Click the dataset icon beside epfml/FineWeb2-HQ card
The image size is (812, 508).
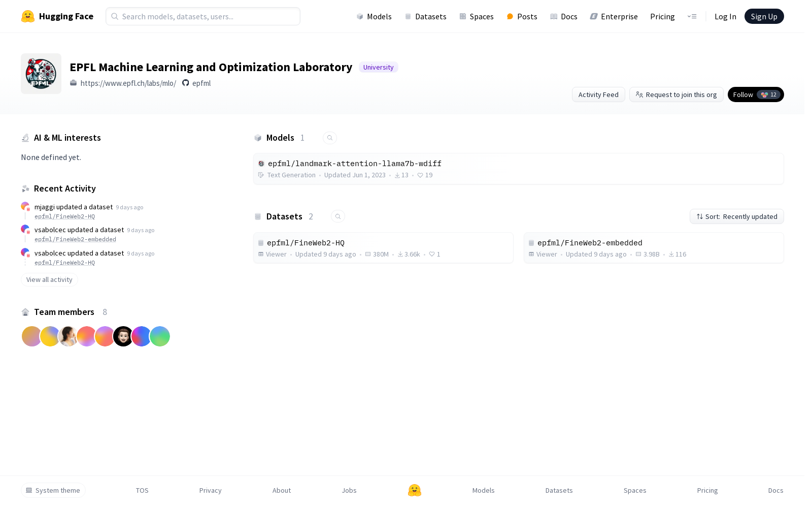click(x=261, y=243)
